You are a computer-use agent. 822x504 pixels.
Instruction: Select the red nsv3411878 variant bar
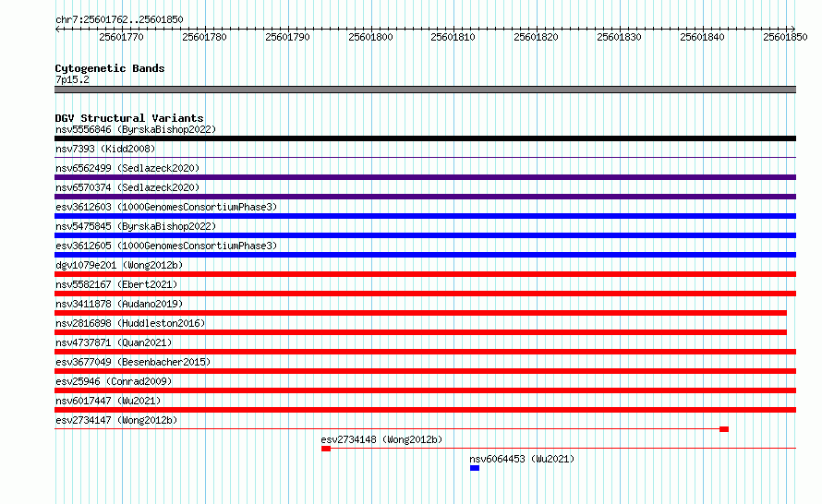tap(420, 313)
